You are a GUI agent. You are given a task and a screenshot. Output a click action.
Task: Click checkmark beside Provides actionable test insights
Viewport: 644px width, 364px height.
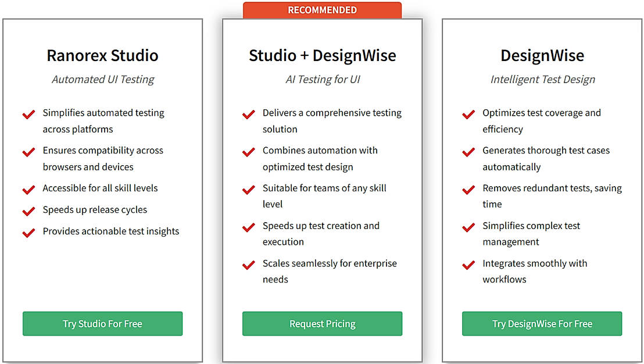(x=29, y=233)
